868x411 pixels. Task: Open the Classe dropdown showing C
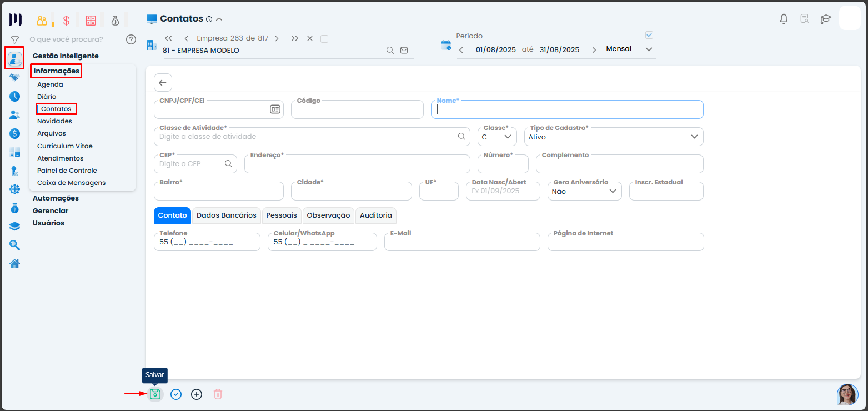pyautogui.click(x=497, y=137)
